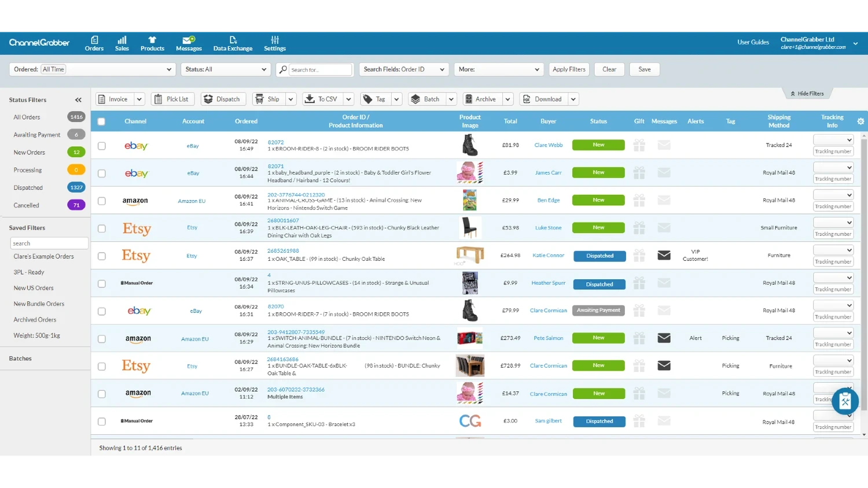This screenshot has height=488, width=868.
Task: Check the box for order 82071
Action: [102, 173]
